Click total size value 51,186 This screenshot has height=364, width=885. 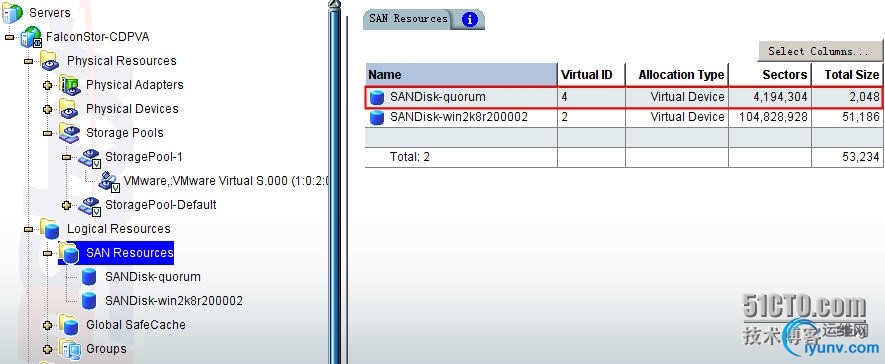tap(861, 117)
